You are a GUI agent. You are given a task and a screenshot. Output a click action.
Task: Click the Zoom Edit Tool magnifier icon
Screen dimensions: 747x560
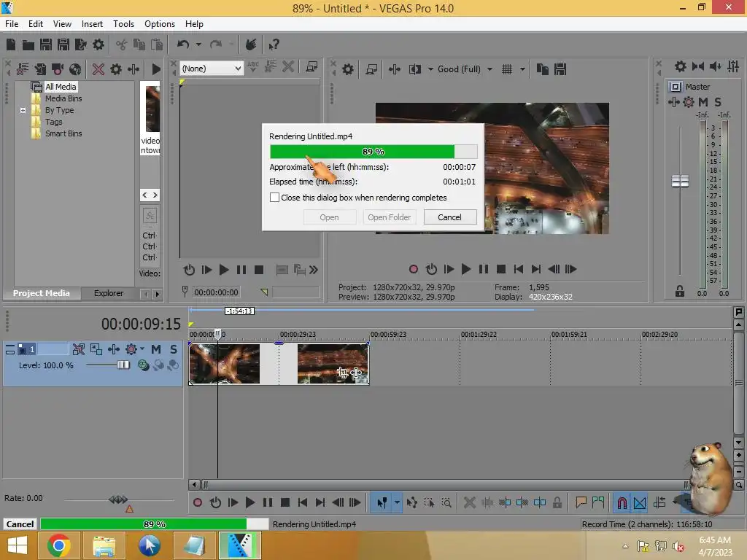point(446,503)
